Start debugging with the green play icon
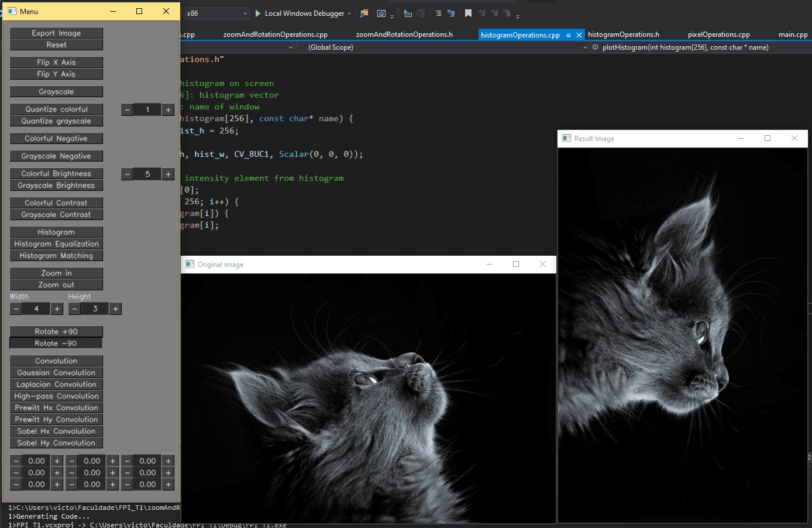Screen dimensions: 812x528 point(258,13)
